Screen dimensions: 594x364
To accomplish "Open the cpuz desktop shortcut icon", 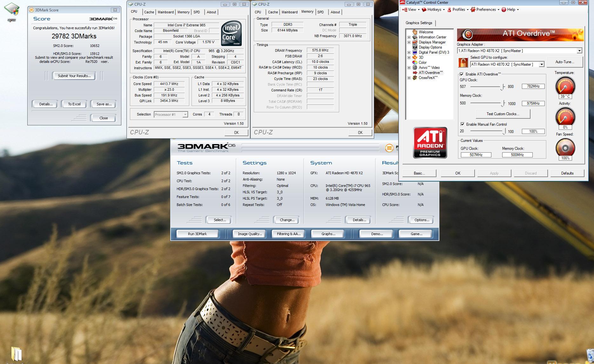I will [12, 10].
